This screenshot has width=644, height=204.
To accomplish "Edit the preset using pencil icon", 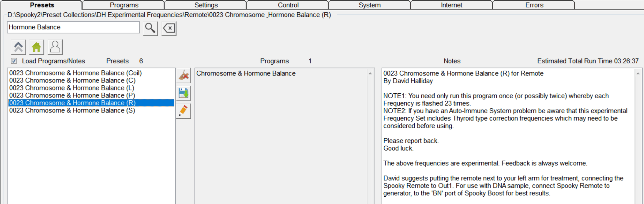I will click(183, 111).
